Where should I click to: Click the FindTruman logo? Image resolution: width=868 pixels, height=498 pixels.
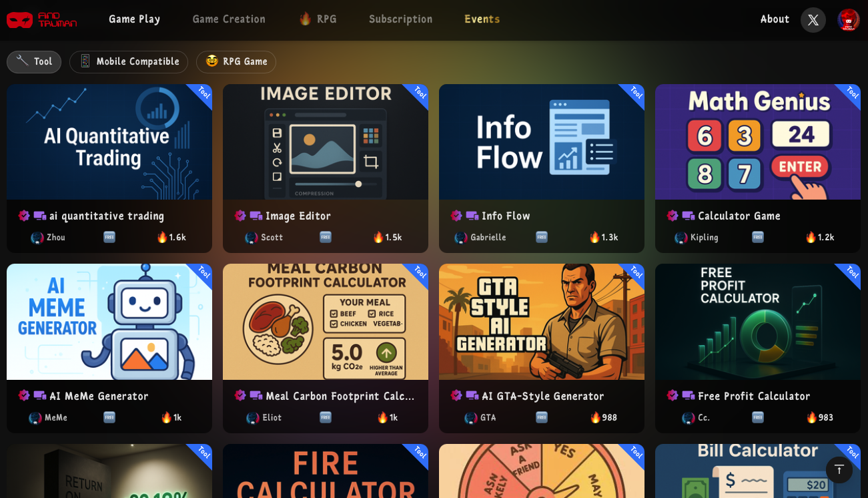point(40,20)
